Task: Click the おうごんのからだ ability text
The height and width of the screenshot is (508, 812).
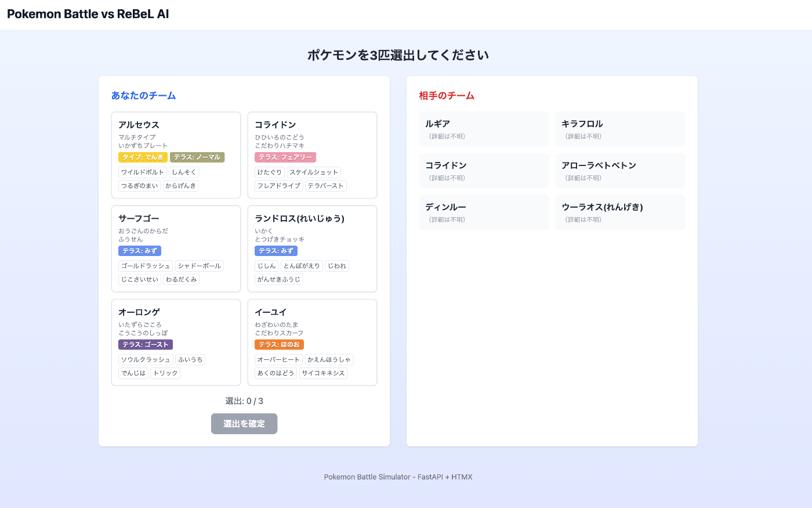Action: coord(143,231)
